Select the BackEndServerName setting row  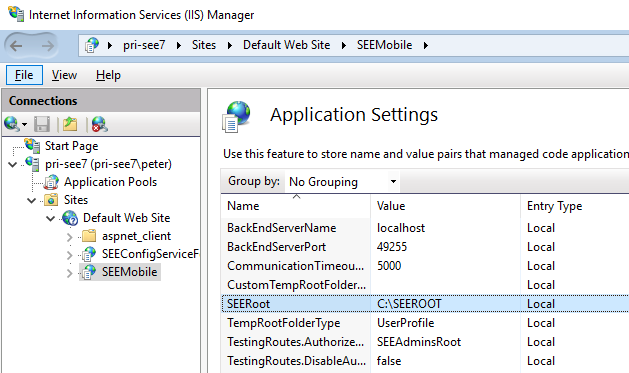425,228
